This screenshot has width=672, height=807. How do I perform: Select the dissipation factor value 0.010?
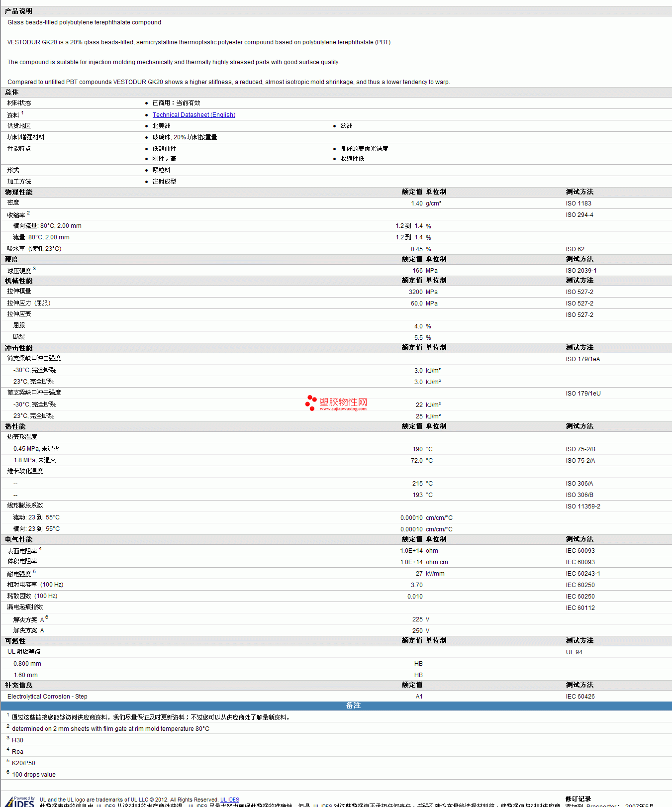[x=415, y=597]
